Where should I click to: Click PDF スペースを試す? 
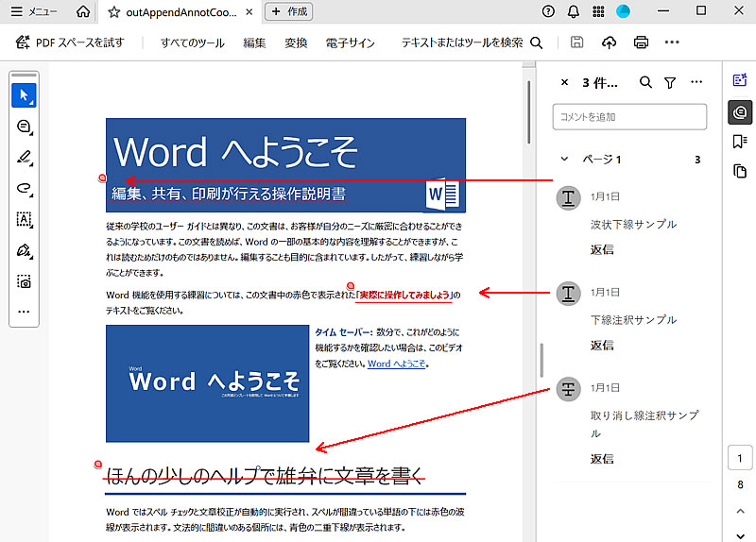(70, 42)
